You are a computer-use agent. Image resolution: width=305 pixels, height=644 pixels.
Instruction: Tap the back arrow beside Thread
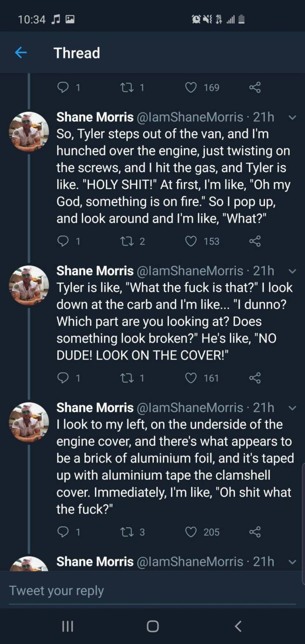pos(21,53)
